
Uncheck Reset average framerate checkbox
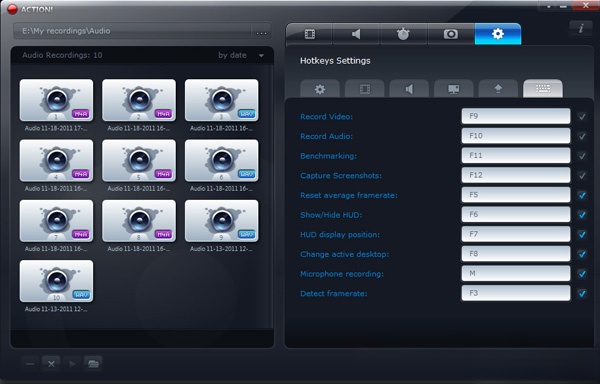tap(582, 195)
